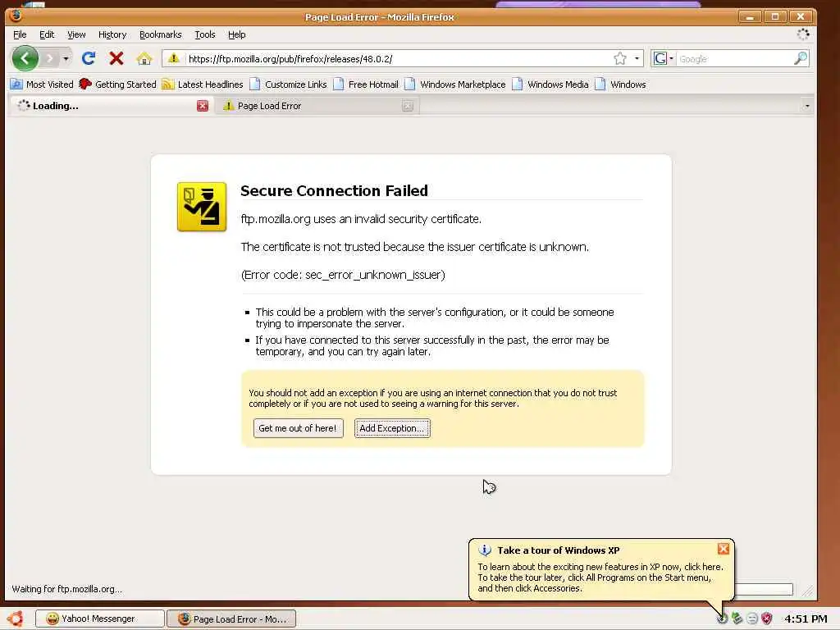
Task: Click the Get me out of here! button
Action: (x=298, y=428)
